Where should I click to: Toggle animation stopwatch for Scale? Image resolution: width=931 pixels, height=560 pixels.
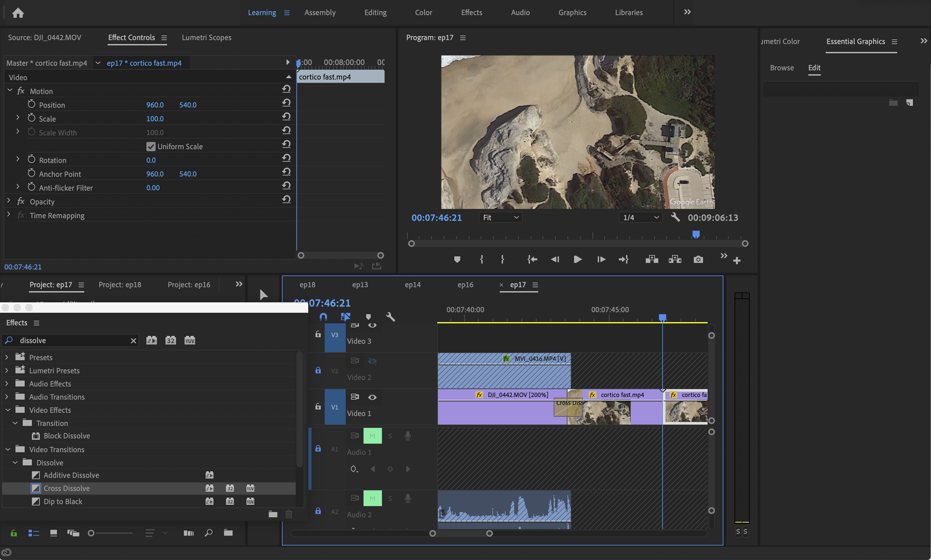click(31, 119)
